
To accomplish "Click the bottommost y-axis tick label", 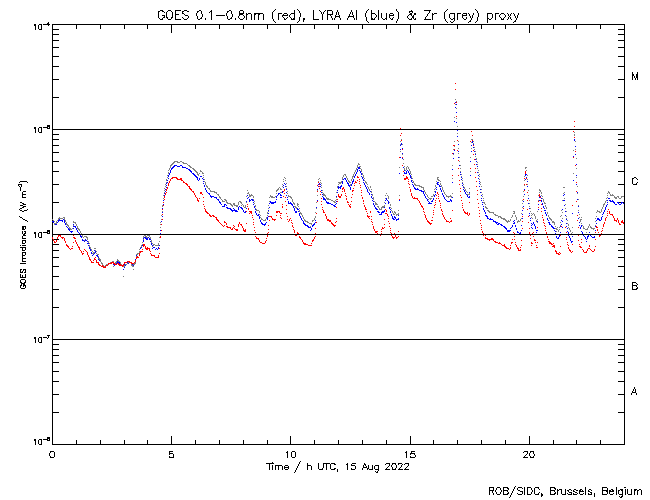I will coord(38,441).
